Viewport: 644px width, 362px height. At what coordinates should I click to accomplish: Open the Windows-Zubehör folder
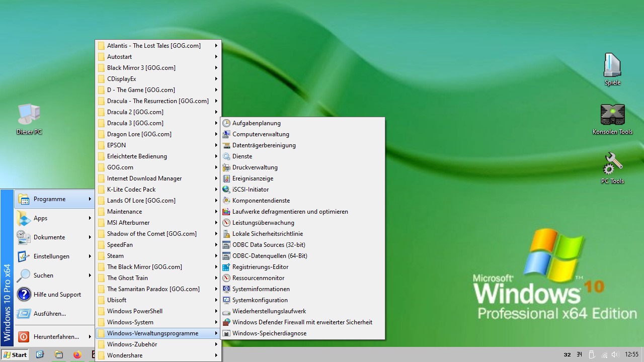click(x=158, y=344)
